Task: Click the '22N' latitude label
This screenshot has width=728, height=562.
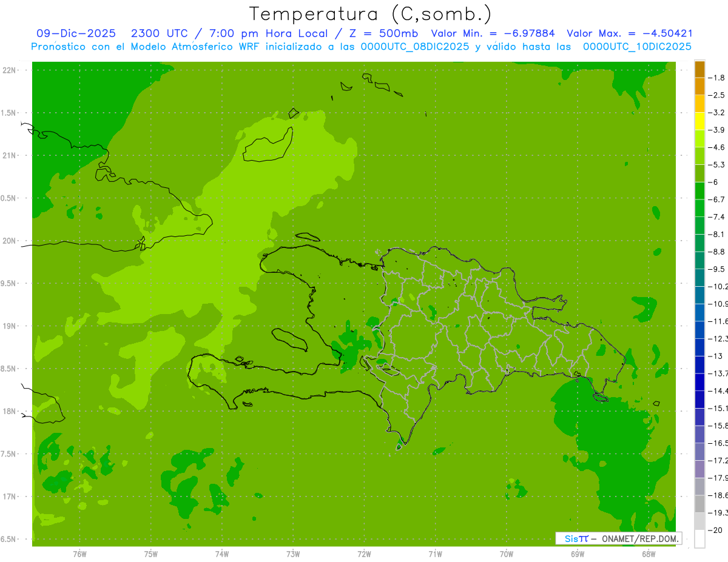Action: click(9, 70)
